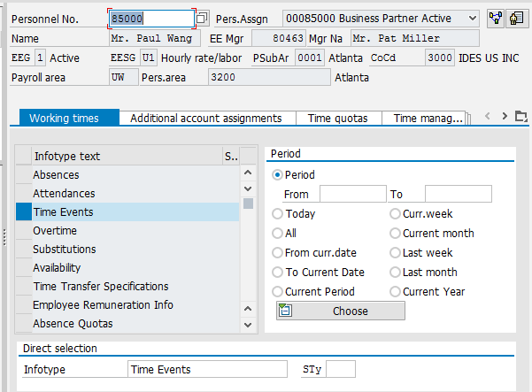Image resolution: width=532 pixels, height=392 pixels.
Task: Switch to the Time quotas tab
Action: pos(339,118)
